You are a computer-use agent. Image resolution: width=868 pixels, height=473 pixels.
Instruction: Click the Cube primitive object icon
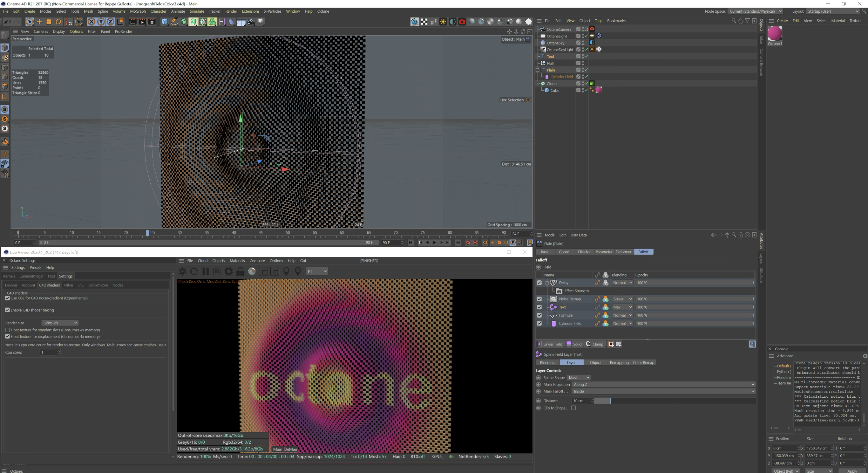point(165,22)
